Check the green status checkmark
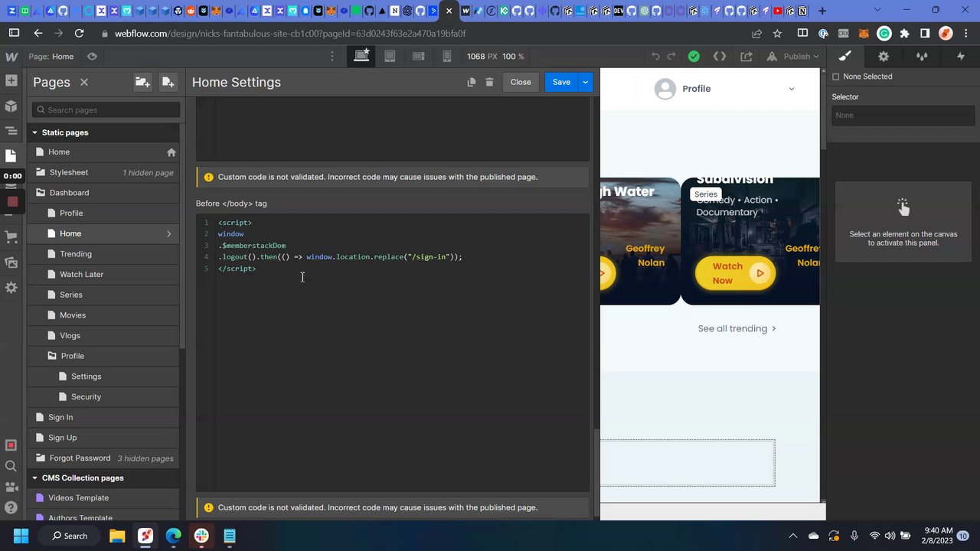 [694, 57]
